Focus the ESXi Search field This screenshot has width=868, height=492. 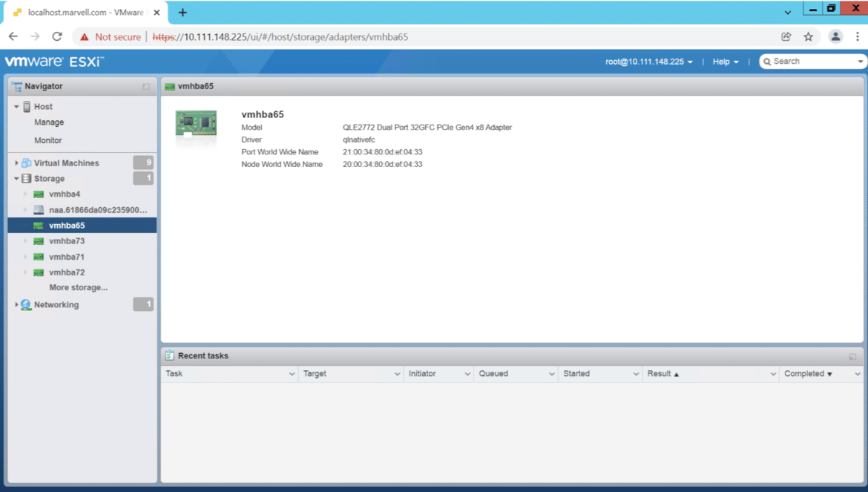[814, 62]
